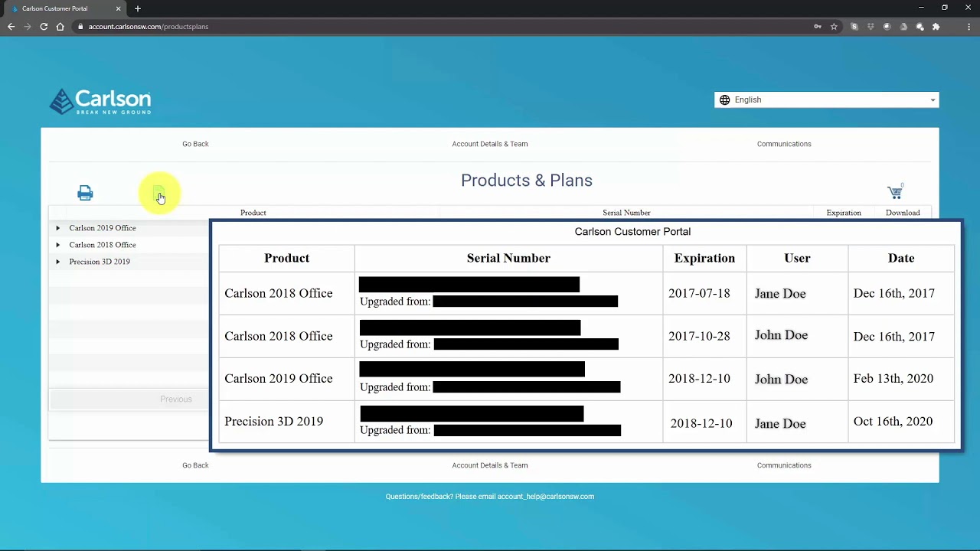
Task: Expand the Carlson 2019 Office row
Action: [x=57, y=228]
